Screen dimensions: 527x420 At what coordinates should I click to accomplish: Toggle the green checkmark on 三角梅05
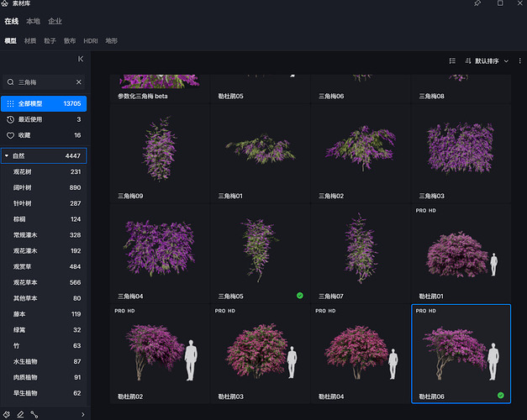299,296
